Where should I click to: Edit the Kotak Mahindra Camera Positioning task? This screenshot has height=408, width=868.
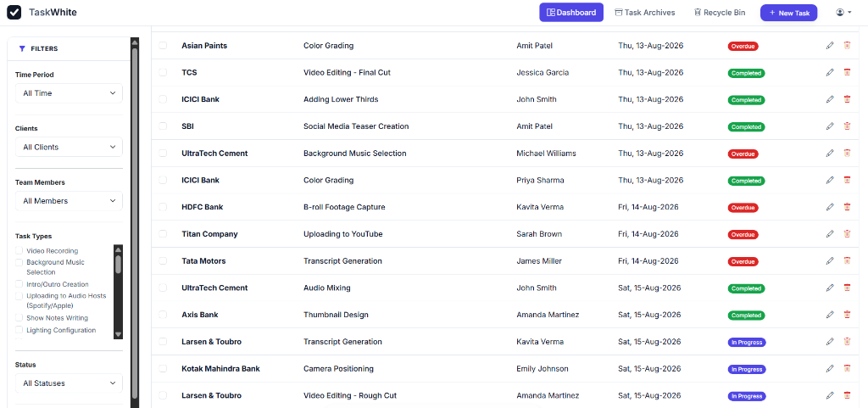[x=829, y=369]
